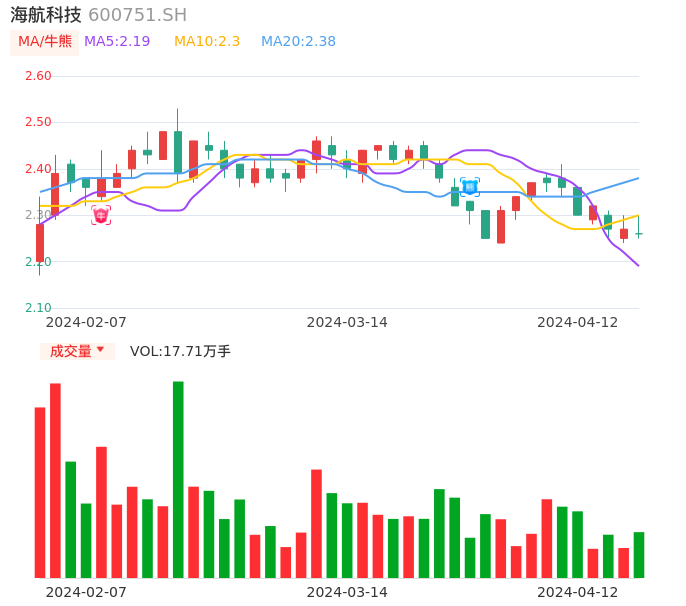
Task: Click the red bull signal marker
Action: [x=101, y=215]
